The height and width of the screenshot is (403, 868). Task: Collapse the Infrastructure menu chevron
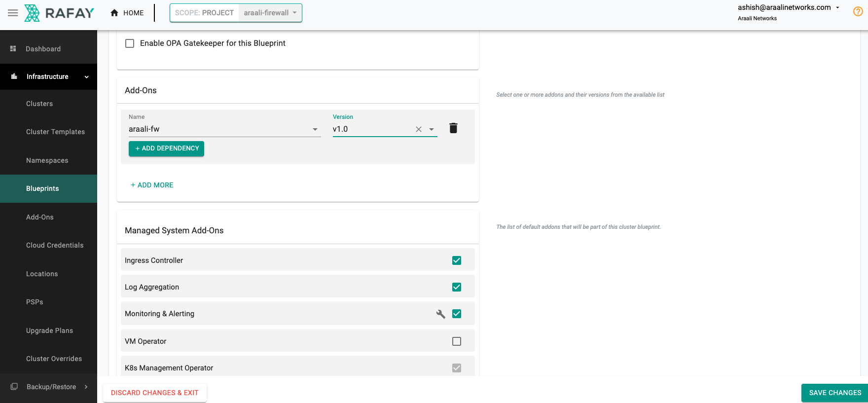[87, 77]
